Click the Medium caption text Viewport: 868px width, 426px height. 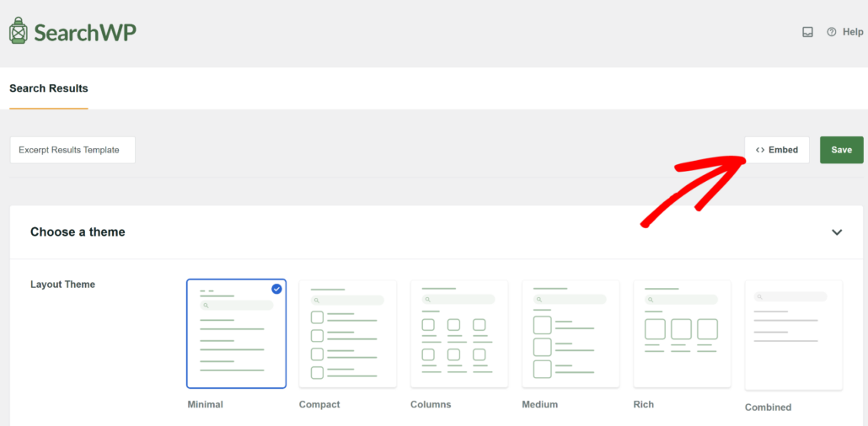(539, 404)
